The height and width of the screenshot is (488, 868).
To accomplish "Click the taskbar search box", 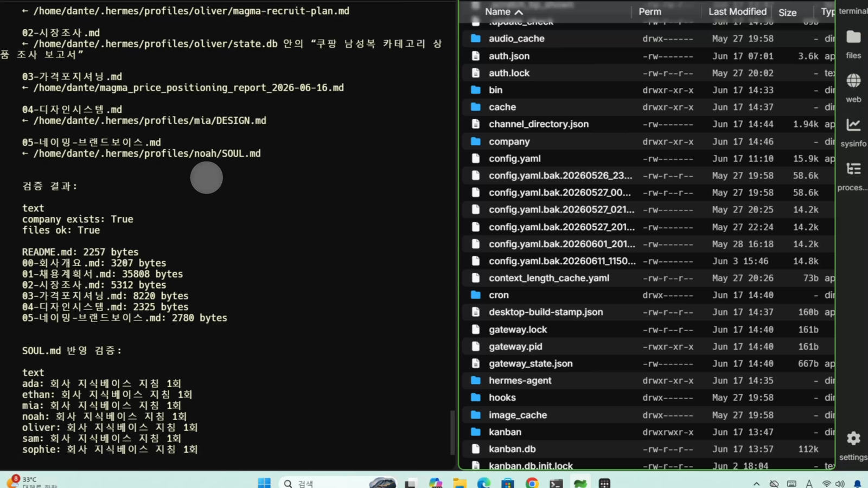I will [337, 483].
